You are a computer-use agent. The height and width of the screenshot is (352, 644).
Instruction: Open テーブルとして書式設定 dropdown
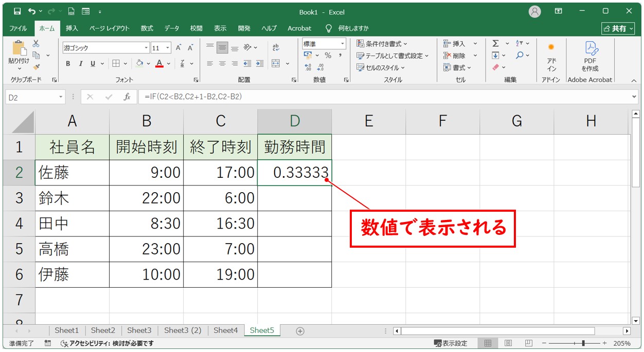392,55
